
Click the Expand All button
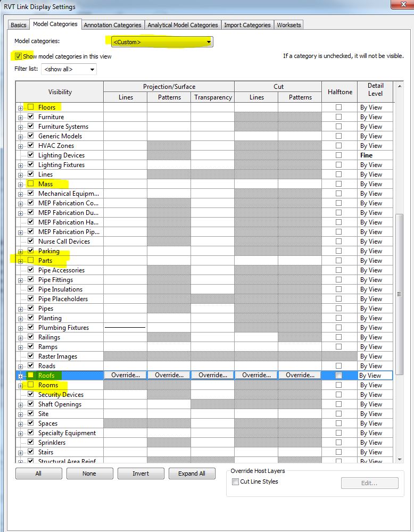tap(192, 473)
